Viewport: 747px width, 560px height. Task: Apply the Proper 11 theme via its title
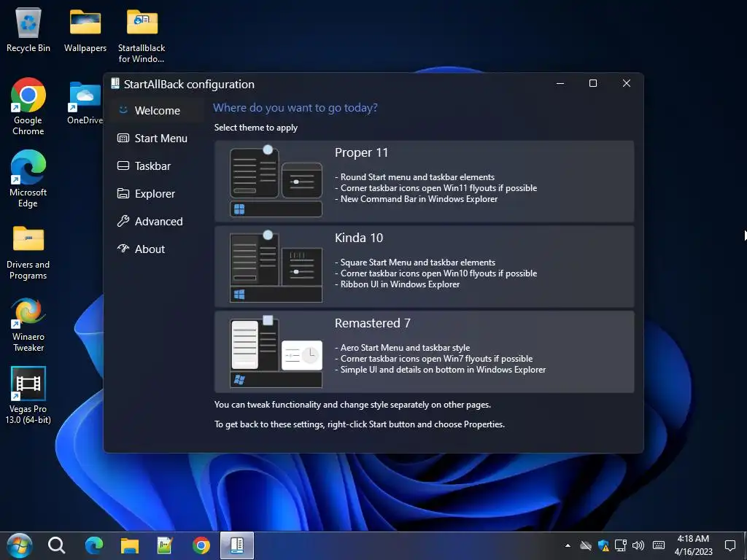(361, 152)
